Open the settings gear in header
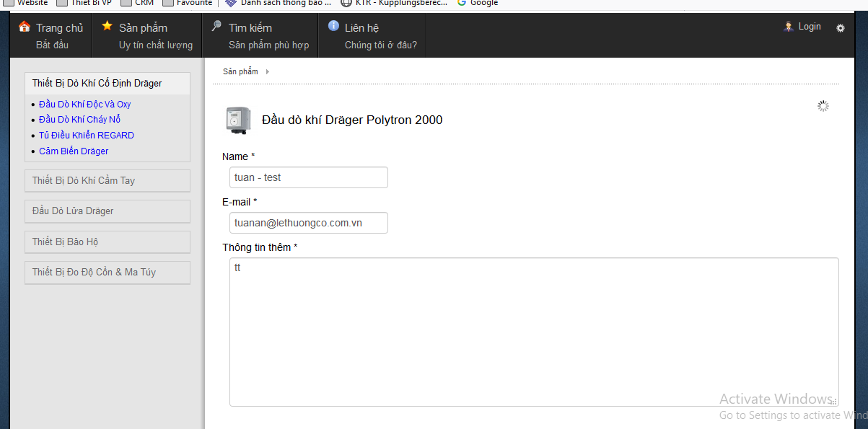The width and height of the screenshot is (868, 429). click(841, 28)
